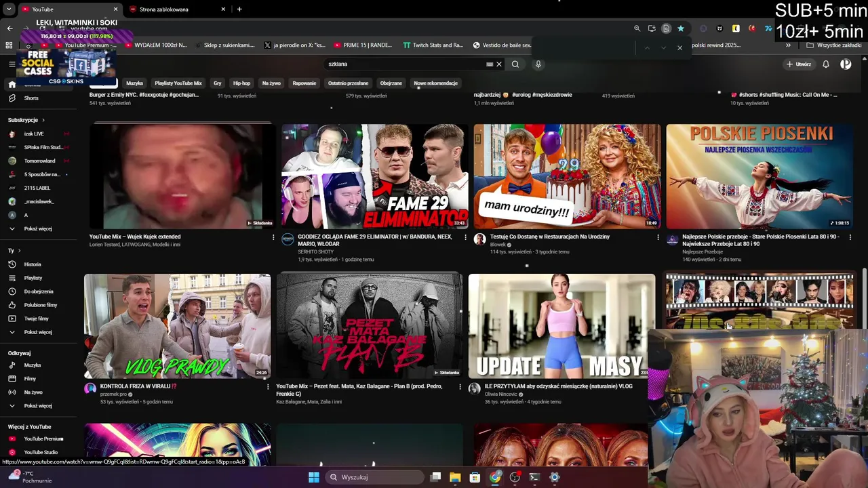Go to previous find-in-page result
The height and width of the screenshot is (488, 868).
pyautogui.click(x=647, y=48)
